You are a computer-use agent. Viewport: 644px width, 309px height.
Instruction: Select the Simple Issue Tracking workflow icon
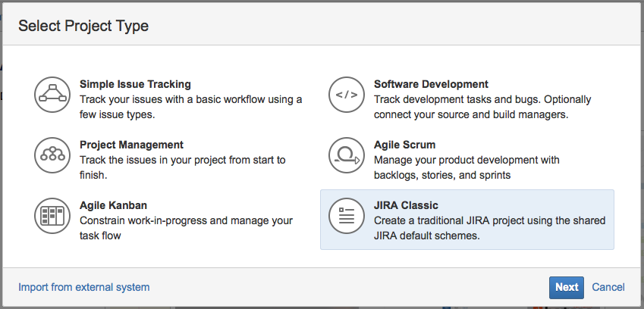tap(52, 95)
